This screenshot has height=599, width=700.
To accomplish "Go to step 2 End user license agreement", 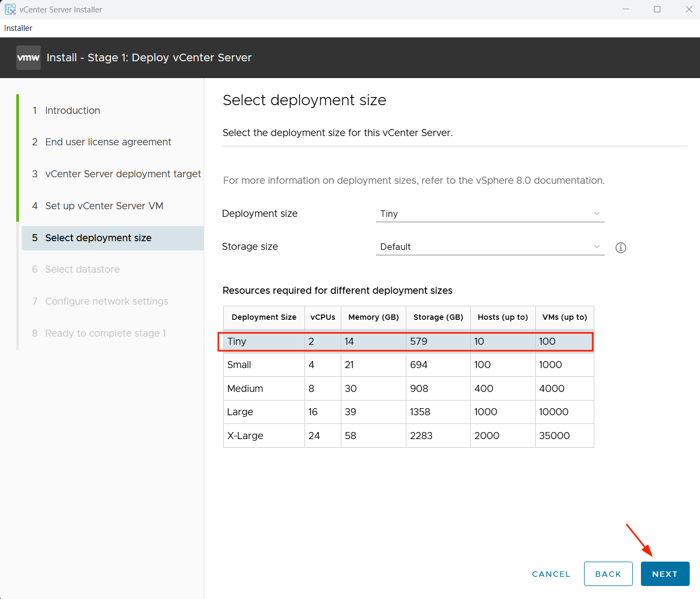I will [x=101, y=142].
